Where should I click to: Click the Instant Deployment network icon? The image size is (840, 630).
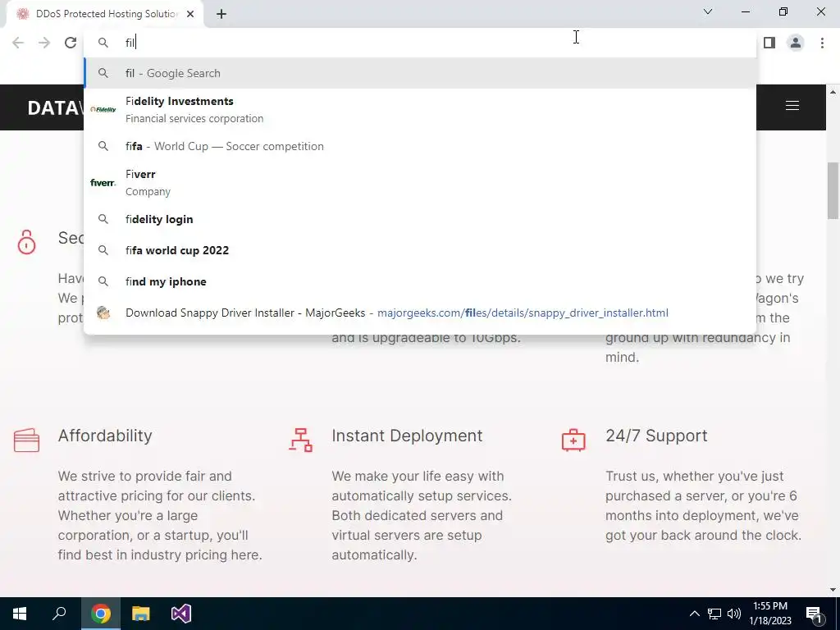300,440
